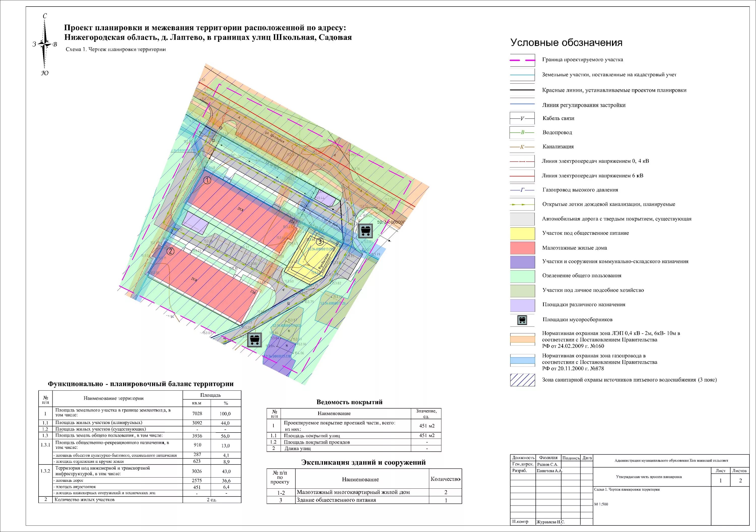Click the Экспликация зданий и сооружений heading
This screenshot has height=532, width=756.
point(364,462)
